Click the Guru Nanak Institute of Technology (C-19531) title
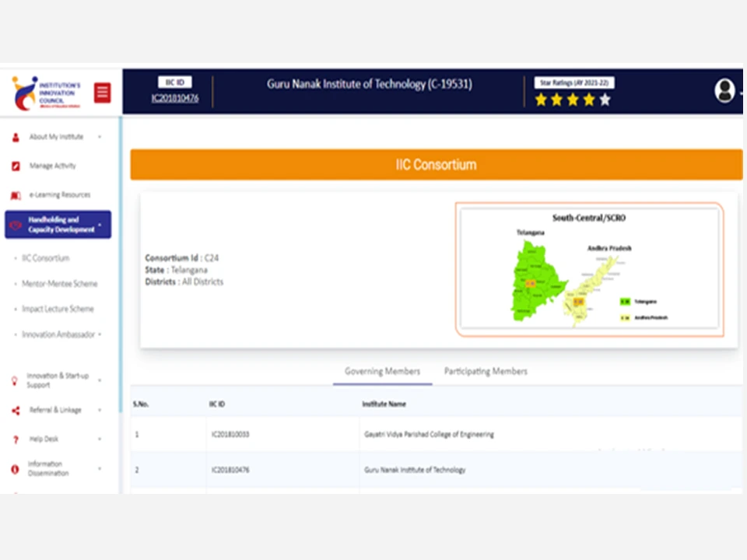Screen dimensions: 747x560 [370, 84]
